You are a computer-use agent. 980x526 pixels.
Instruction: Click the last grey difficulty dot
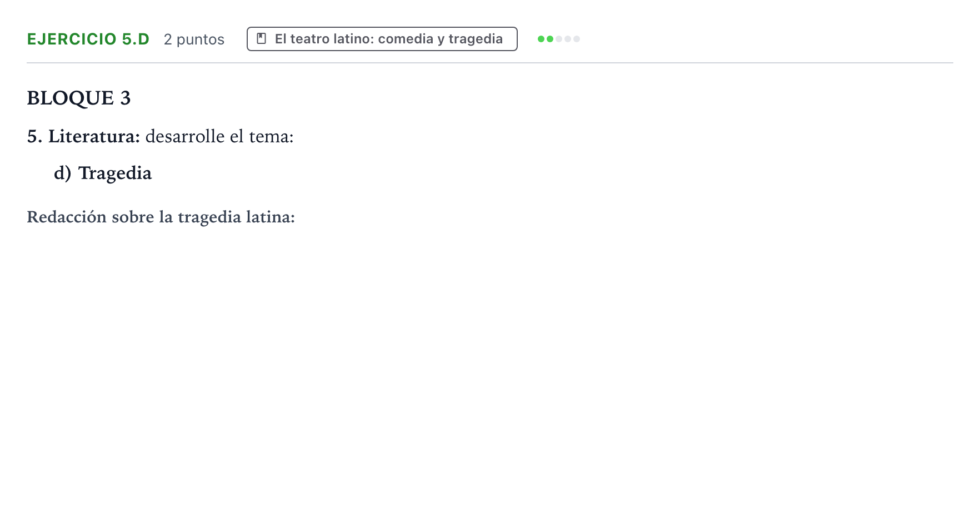(577, 39)
